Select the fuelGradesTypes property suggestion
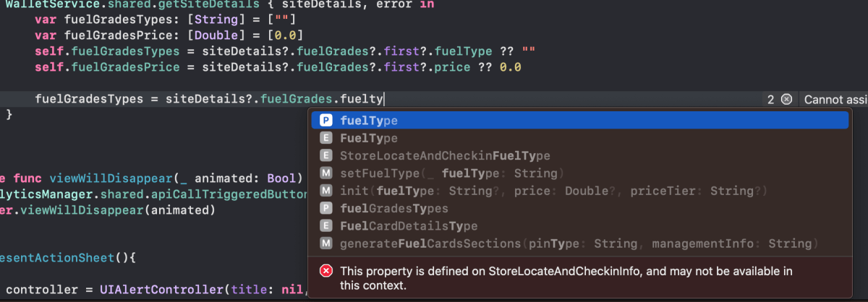The image size is (868, 302). tap(579, 209)
